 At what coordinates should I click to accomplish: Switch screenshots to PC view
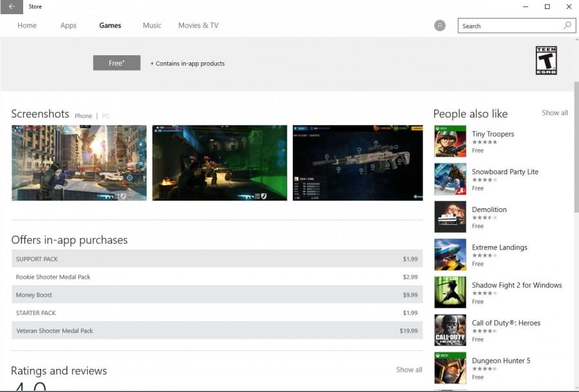coord(106,116)
